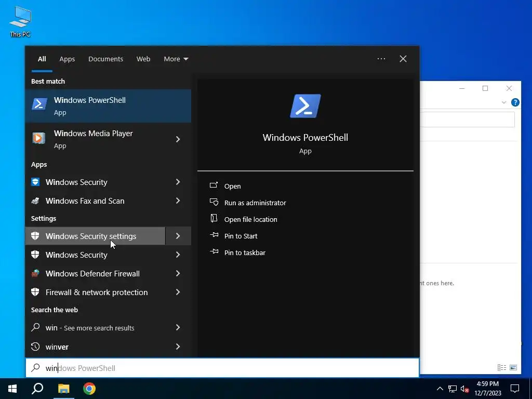Screen dimensions: 532x399
Task: Click the network status tray icon
Action: click(x=453, y=389)
